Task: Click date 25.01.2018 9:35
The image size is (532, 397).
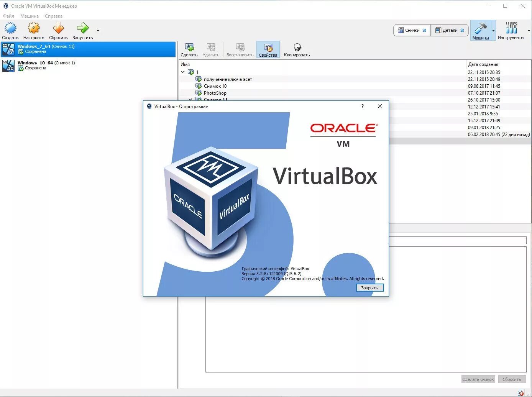Action: [x=483, y=114]
